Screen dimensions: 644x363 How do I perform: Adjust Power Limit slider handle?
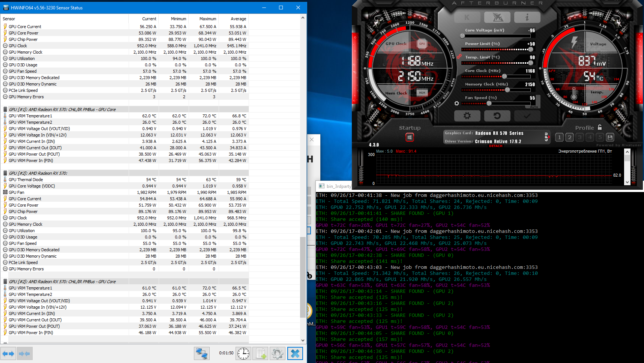pyautogui.click(x=530, y=49)
